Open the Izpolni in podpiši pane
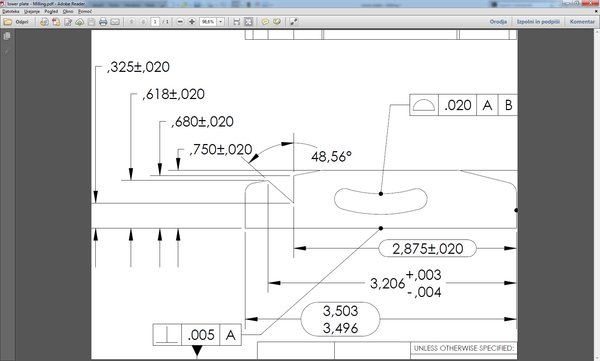 (538, 22)
